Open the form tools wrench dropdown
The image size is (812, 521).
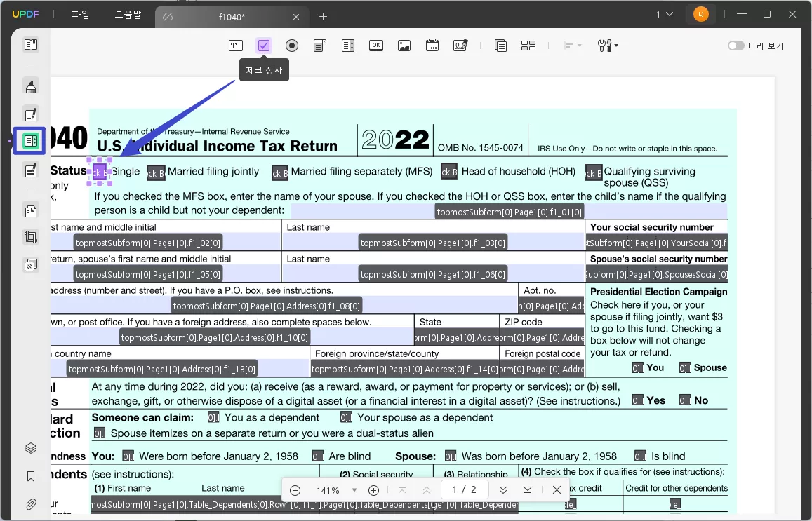(x=608, y=46)
